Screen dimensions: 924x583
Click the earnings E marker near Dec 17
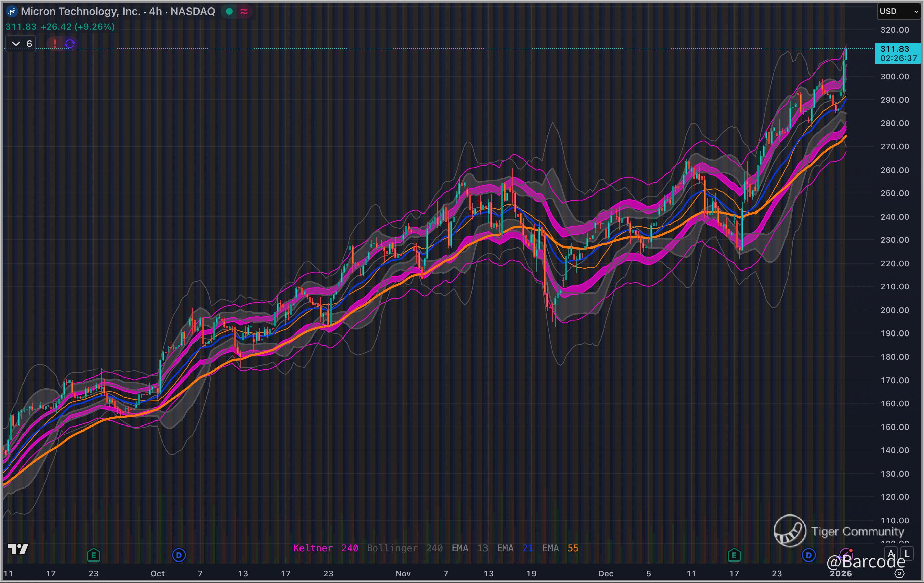pos(734,555)
